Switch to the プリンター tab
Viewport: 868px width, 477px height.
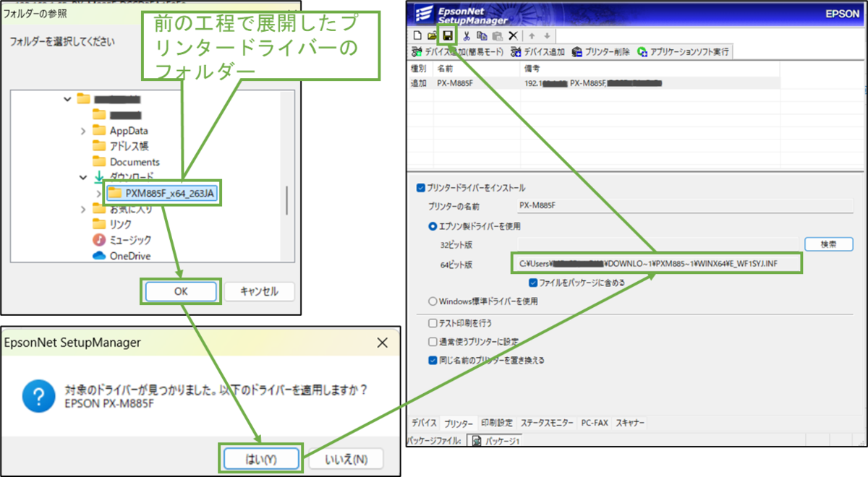pyautogui.click(x=459, y=423)
